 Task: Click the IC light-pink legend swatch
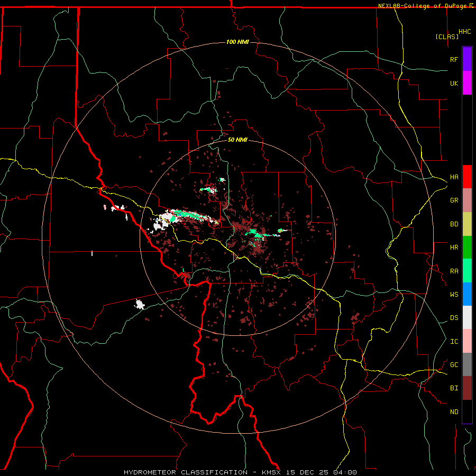pyautogui.click(x=467, y=341)
